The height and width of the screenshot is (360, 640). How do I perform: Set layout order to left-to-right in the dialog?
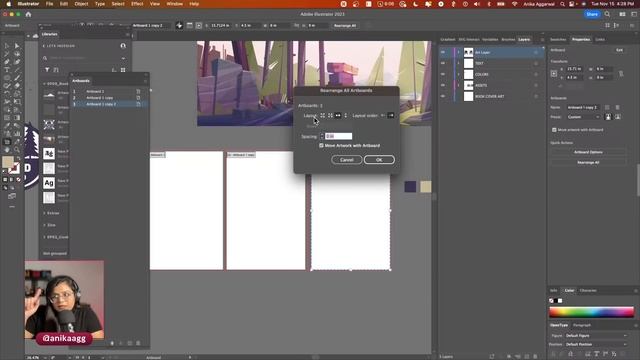coord(391,116)
